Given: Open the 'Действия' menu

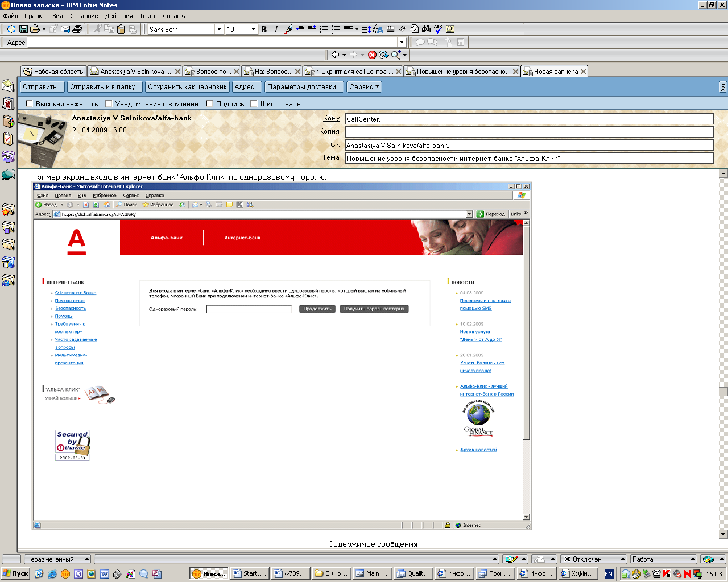Looking at the screenshot, I should pyautogui.click(x=119, y=16).
